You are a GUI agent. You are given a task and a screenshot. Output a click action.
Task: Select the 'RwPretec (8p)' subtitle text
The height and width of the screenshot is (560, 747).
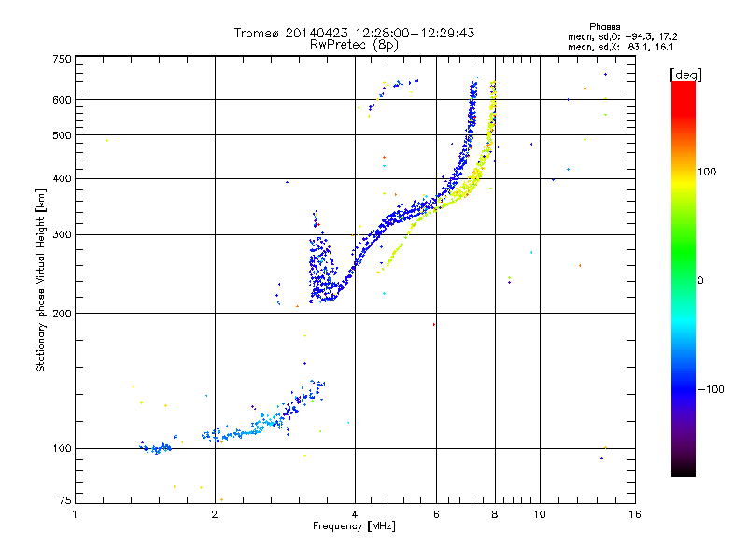[x=354, y=45]
